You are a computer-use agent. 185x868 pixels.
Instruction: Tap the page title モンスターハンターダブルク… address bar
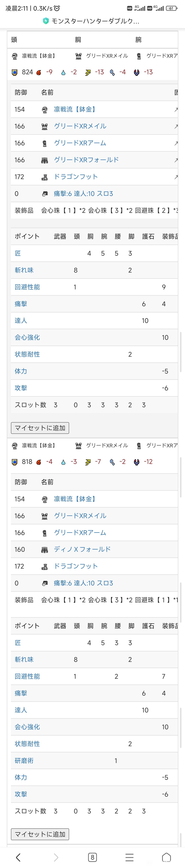tap(95, 21)
